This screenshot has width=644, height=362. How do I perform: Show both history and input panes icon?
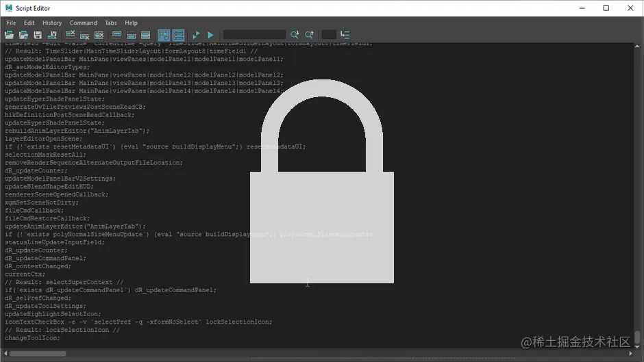[x=145, y=35]
